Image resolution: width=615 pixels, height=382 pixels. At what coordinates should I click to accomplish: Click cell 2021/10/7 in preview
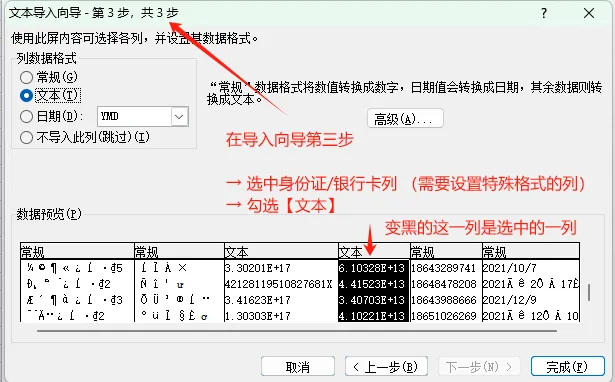click(510, 268)
